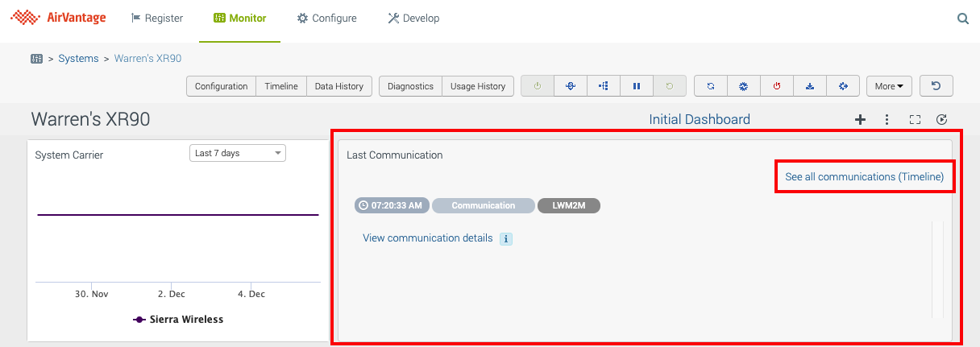Click the plus icon to add widget

pos(860,120)
